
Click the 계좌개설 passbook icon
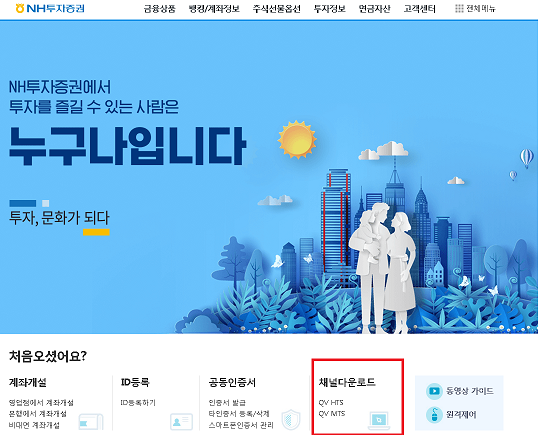pos(91,422)
